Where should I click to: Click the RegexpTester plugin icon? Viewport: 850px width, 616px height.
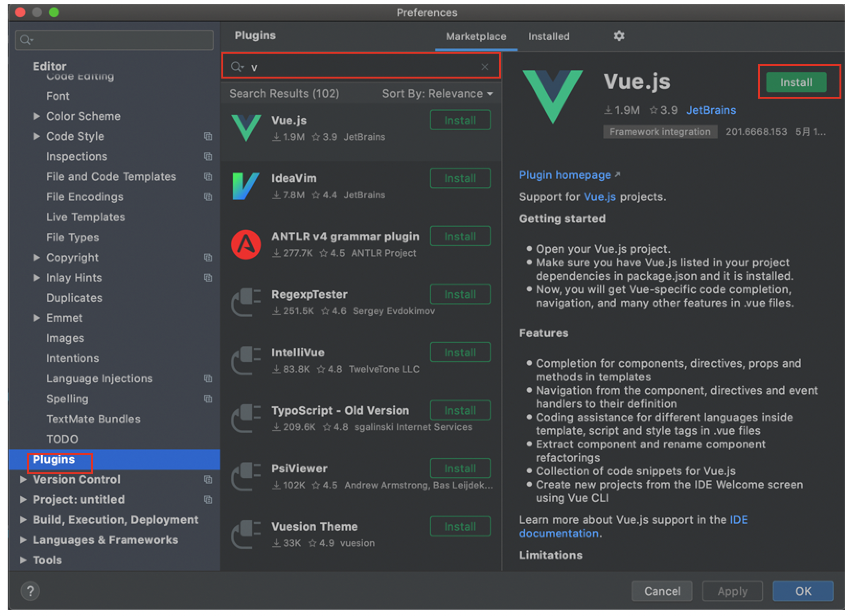tap(246, 302)
